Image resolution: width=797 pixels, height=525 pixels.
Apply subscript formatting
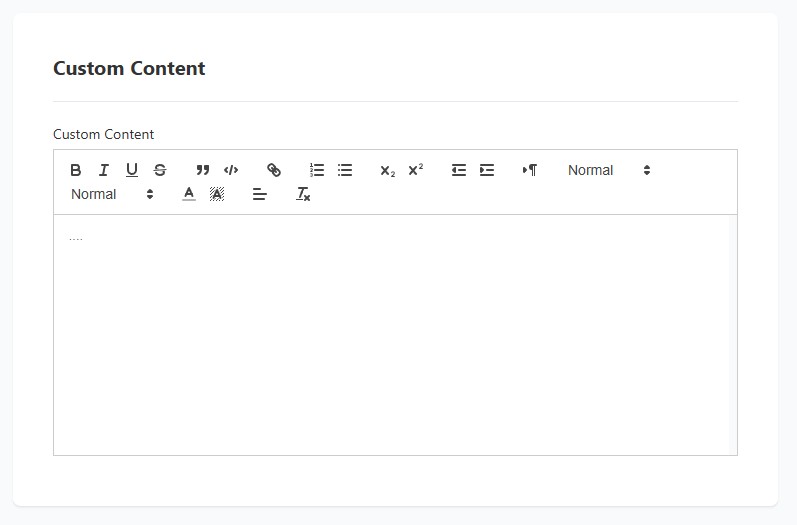tap(388, 170)
